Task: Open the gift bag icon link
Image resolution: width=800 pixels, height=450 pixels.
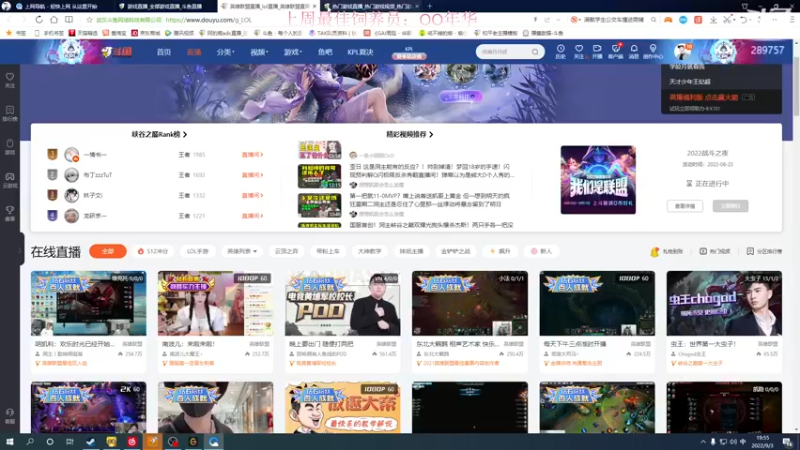Action: (666, 251)
